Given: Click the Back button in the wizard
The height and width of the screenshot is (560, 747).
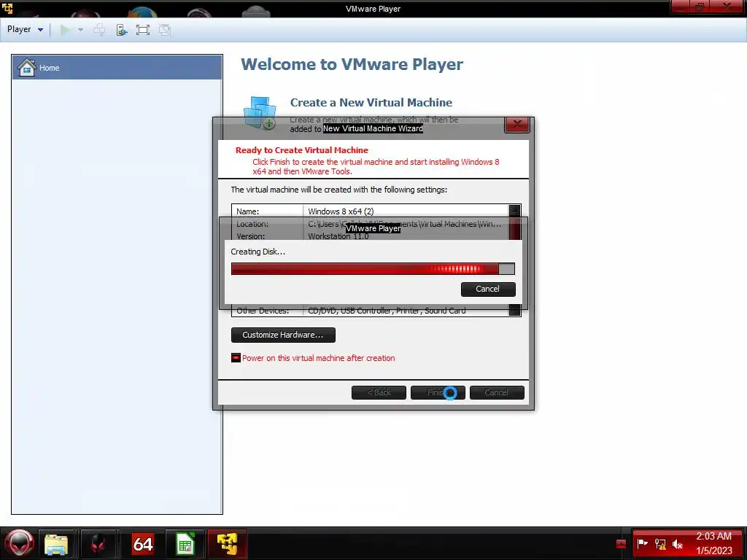Looking at the screenshot, I should (379, 392).
